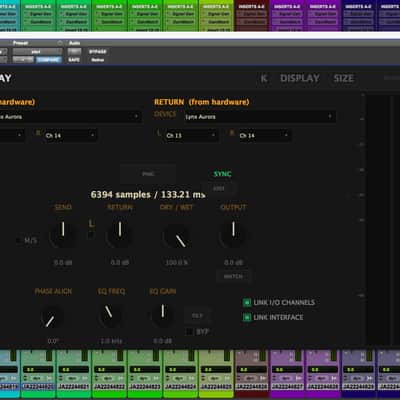
Task: Select mixer track JA22244826
Action: [x=252, y=387]
